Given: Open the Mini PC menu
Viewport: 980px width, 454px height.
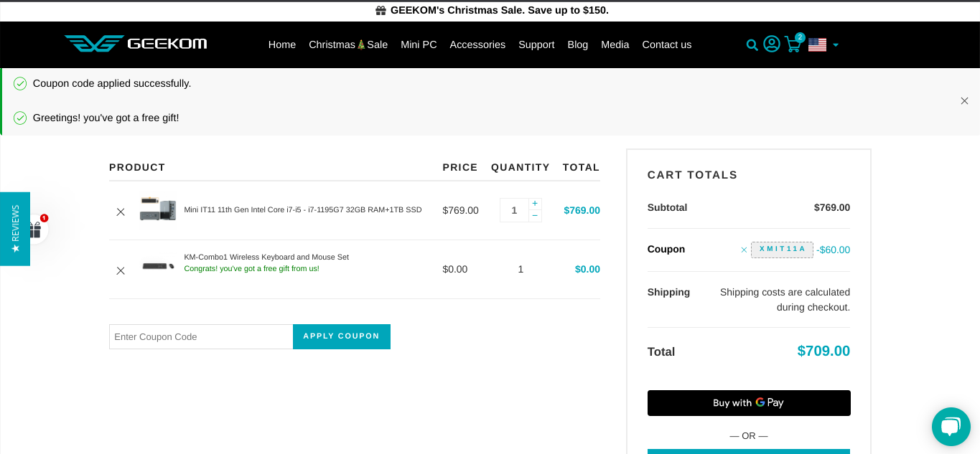Looking at the screenshot, I should [419, 44].
